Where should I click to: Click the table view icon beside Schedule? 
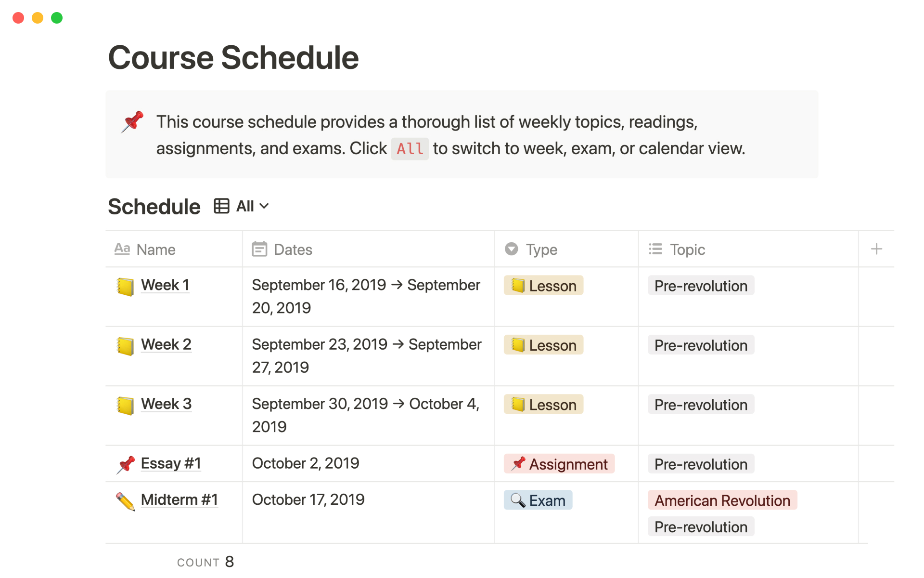click(221, 206)
